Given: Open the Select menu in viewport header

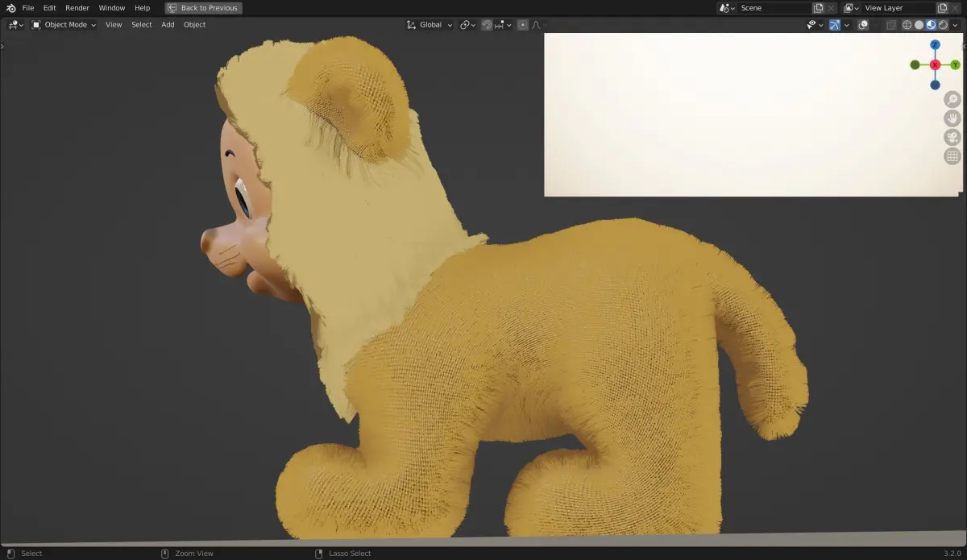Looking at the screenshot, I should click(142, 25).
